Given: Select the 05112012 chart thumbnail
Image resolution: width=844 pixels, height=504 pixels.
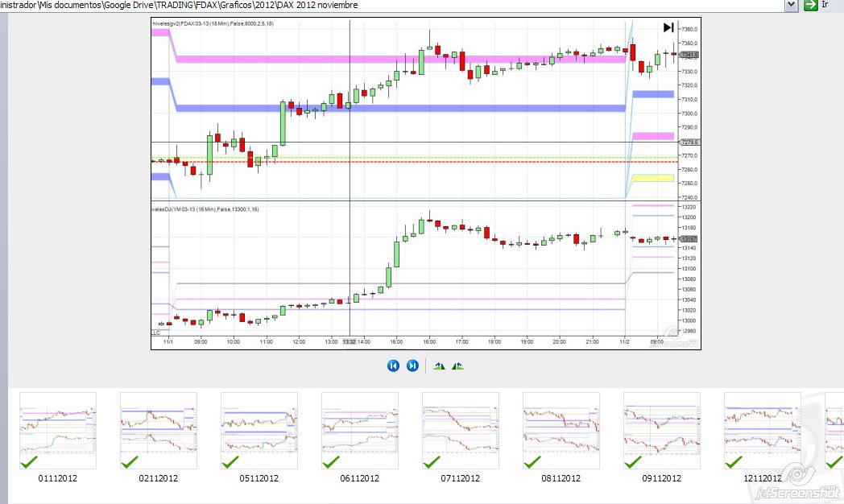Looking at the screenshot, I should coord(259,430).
